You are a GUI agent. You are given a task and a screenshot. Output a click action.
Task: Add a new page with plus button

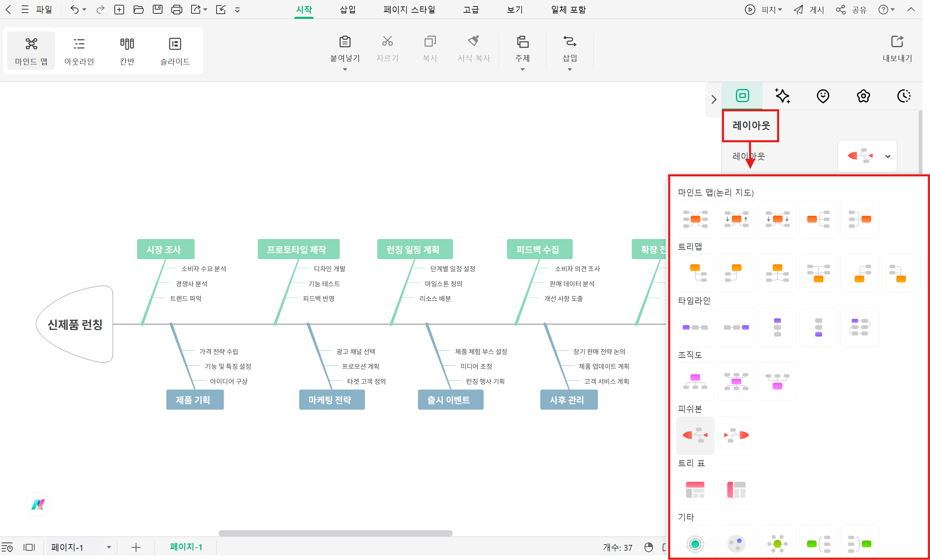[136, 547]
